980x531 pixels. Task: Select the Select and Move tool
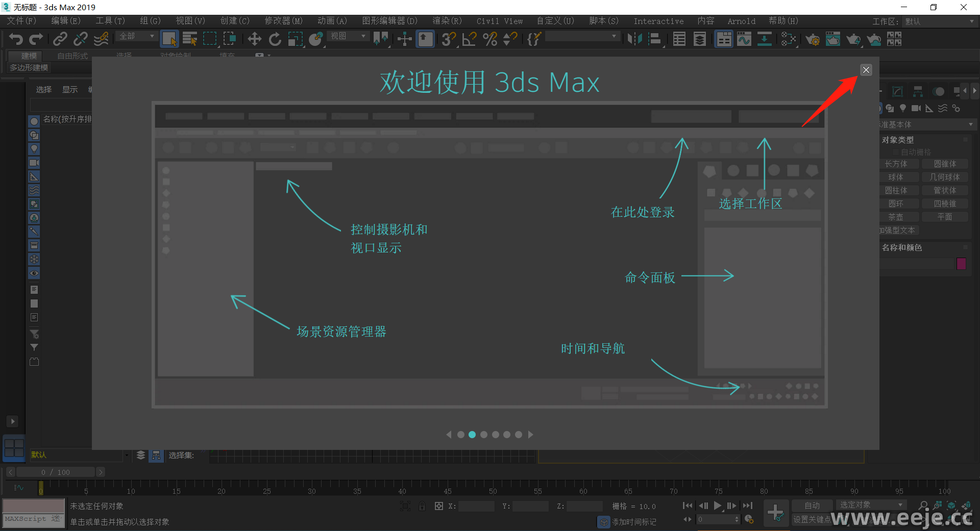click(x=254, y=39)
